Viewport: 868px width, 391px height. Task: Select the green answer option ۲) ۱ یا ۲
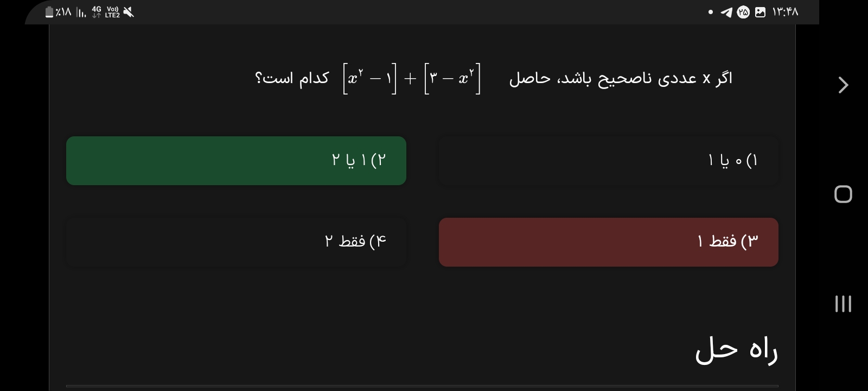click(236, 161)
